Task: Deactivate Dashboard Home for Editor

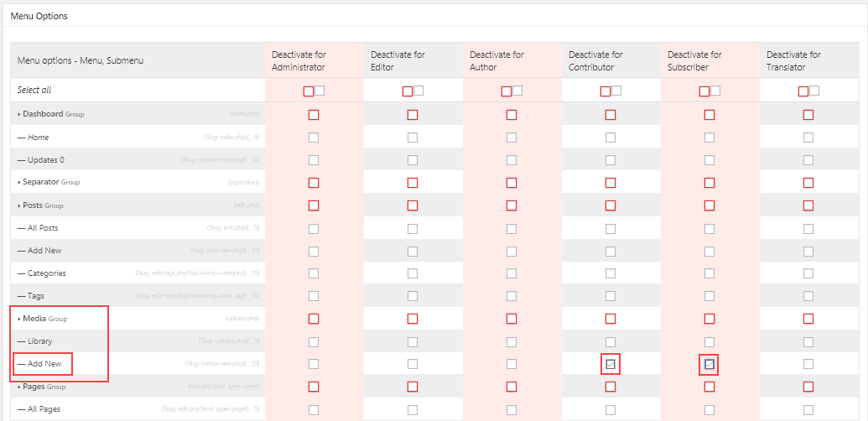Action: tap(413, 138)
